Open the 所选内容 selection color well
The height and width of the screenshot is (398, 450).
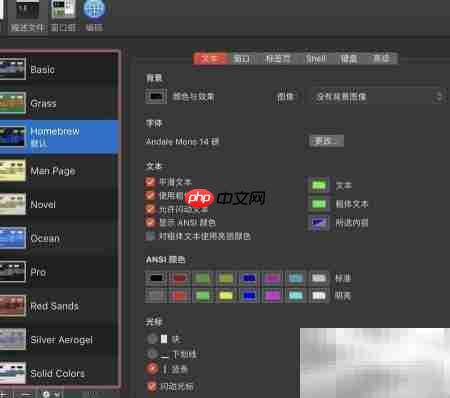click(319, 222)
